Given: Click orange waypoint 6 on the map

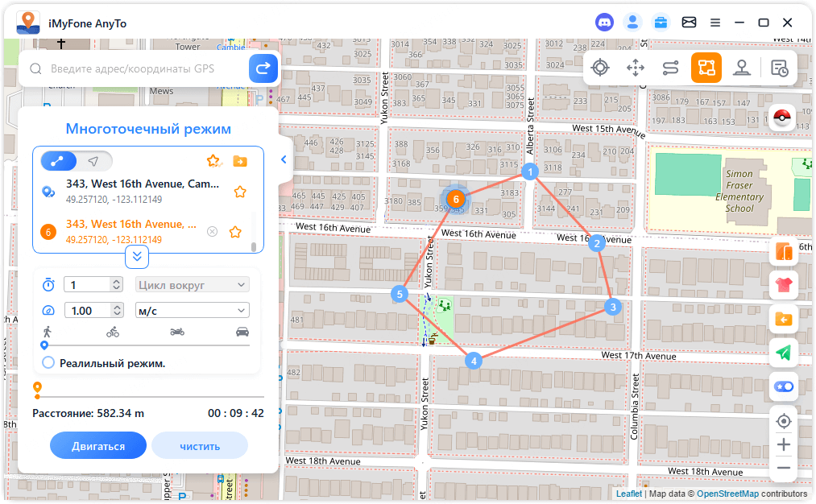Looking at the screenshot, I should click(x=456, y=199).
